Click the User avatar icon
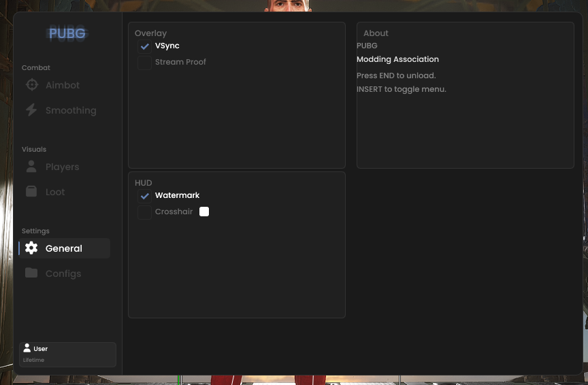The image size is (588, 385). (27, 348)
